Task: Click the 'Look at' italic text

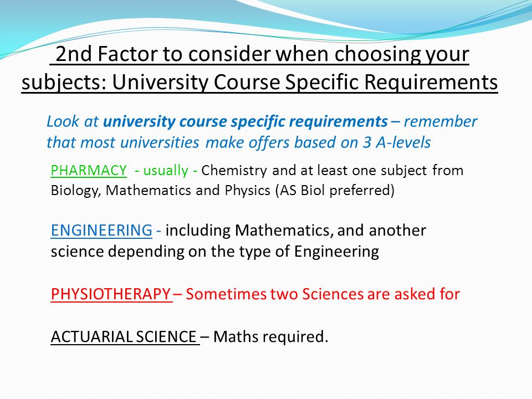Action: pos(72,121)
